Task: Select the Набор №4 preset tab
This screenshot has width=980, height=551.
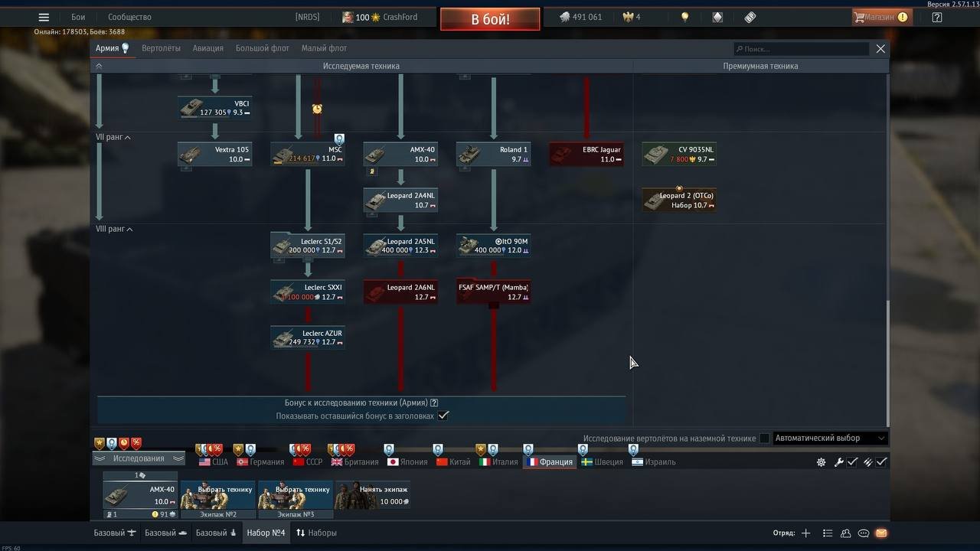Action: click(x=266, y=533)
